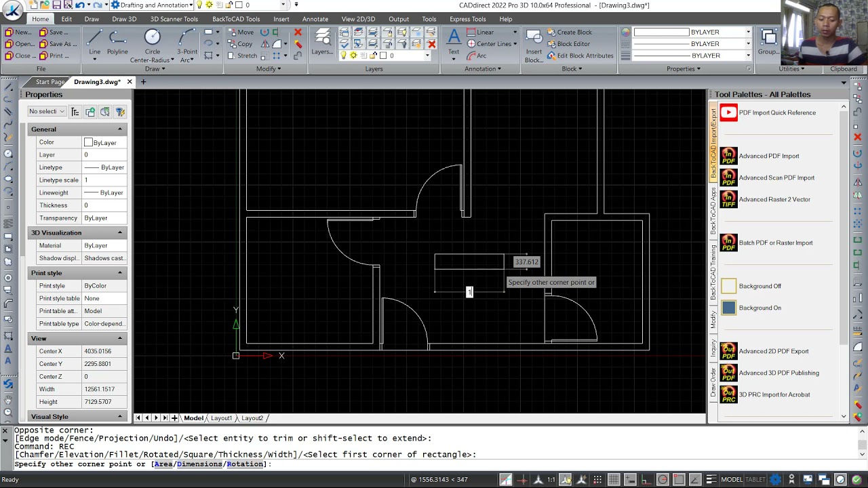Click the Save As file button
The width and height of the screenshot is (868, 488).
tap(57, 43)
